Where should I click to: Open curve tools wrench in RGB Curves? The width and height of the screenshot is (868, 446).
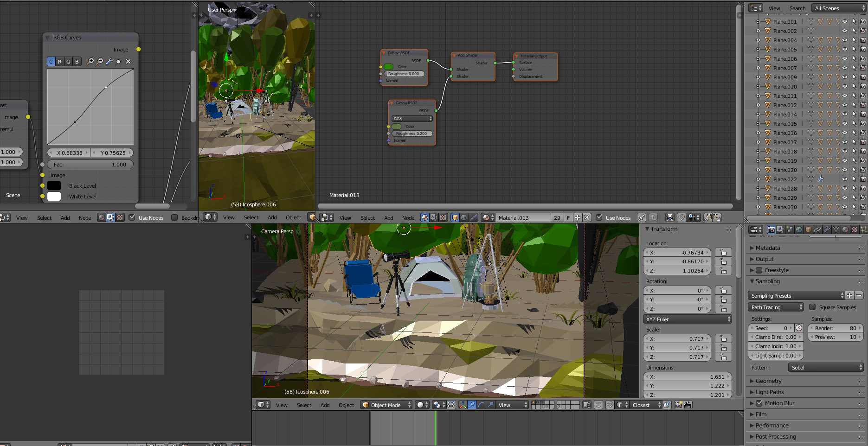tap(109, 61)
